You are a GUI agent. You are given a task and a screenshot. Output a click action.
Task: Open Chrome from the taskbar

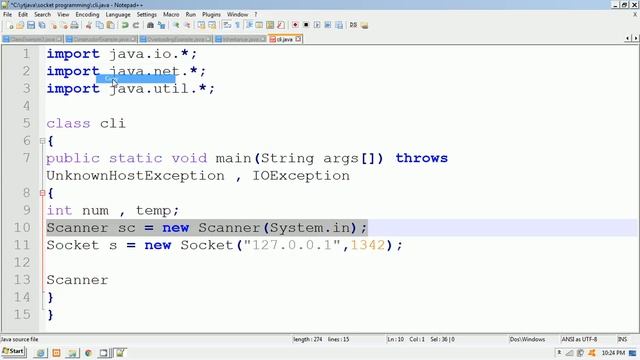point(88,353)
